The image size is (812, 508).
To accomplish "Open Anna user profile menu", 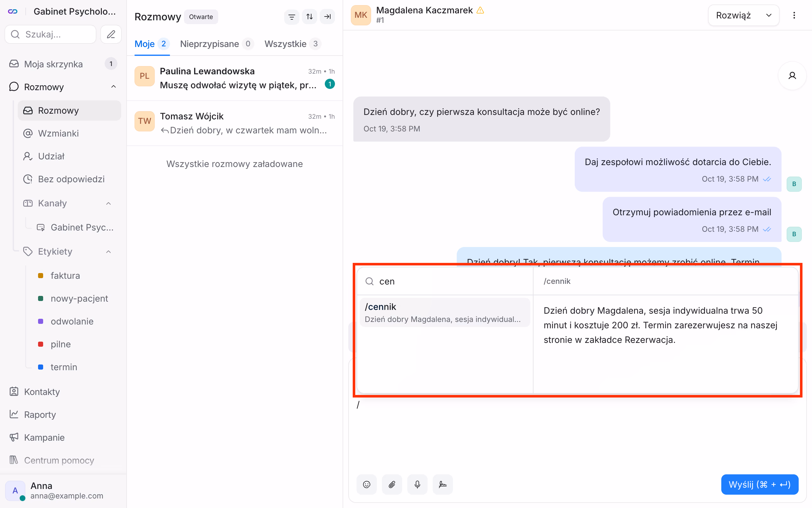I will click(x=63, y=491).
